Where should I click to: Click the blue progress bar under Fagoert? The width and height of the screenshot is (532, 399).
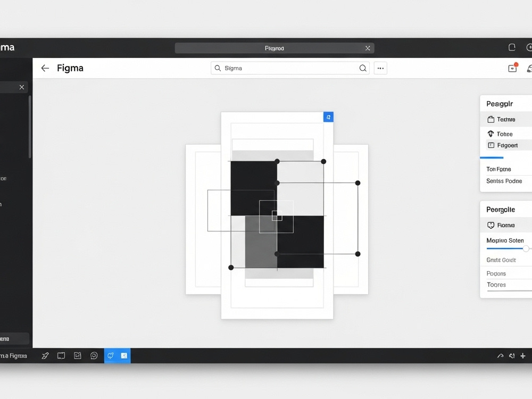coord(492,158)
